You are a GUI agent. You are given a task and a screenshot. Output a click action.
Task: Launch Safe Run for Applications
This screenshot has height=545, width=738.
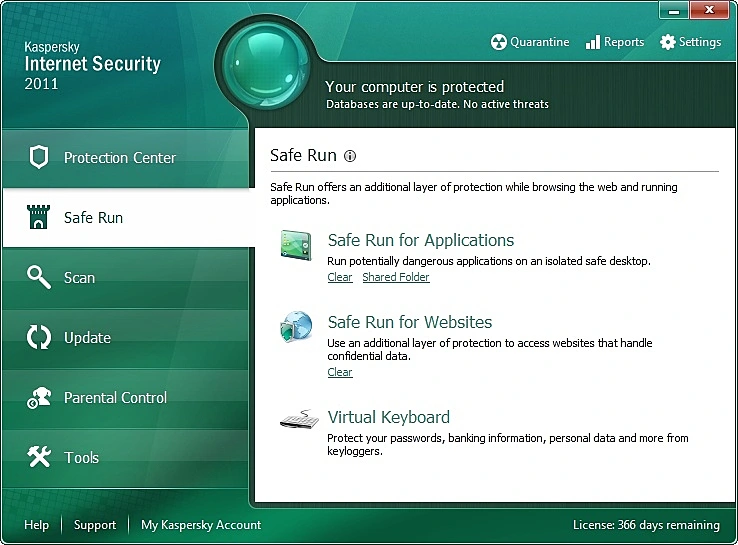point(420,240)
